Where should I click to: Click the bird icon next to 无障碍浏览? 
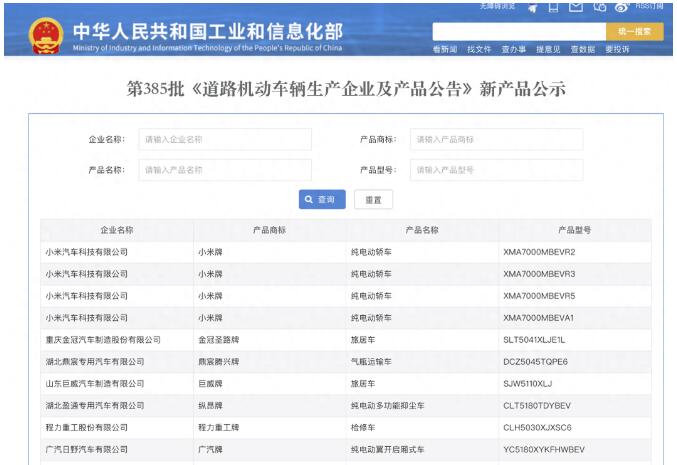[533, 7]
